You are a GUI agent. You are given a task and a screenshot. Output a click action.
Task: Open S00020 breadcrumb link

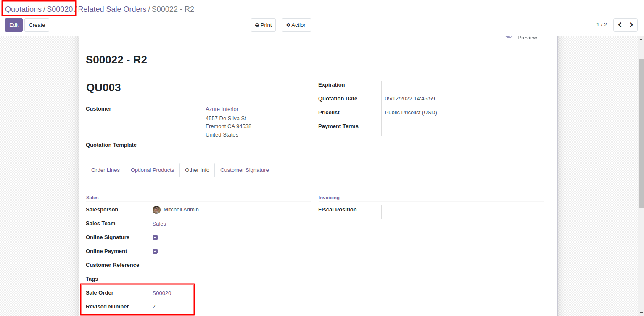point(60,9)
